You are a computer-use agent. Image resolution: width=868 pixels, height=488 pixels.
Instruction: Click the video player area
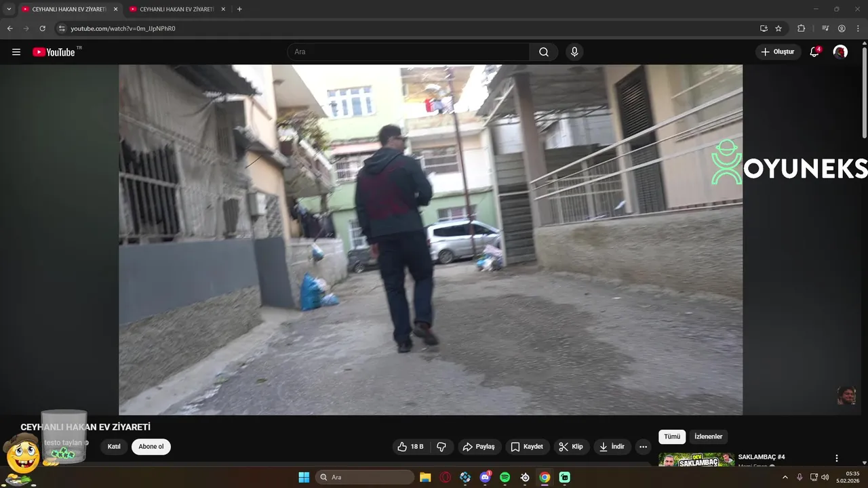pos(431,239)
